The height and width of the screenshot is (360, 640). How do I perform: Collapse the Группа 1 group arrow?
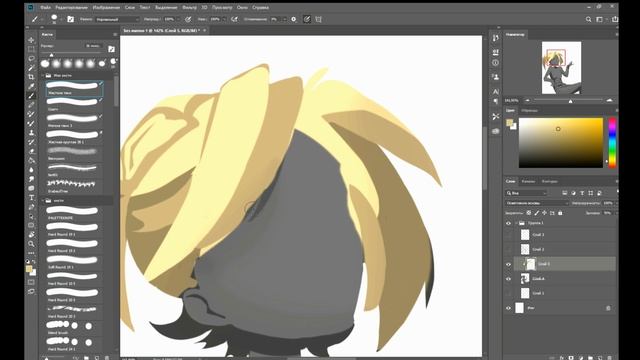pyautogui.click(x=516, y=223)
